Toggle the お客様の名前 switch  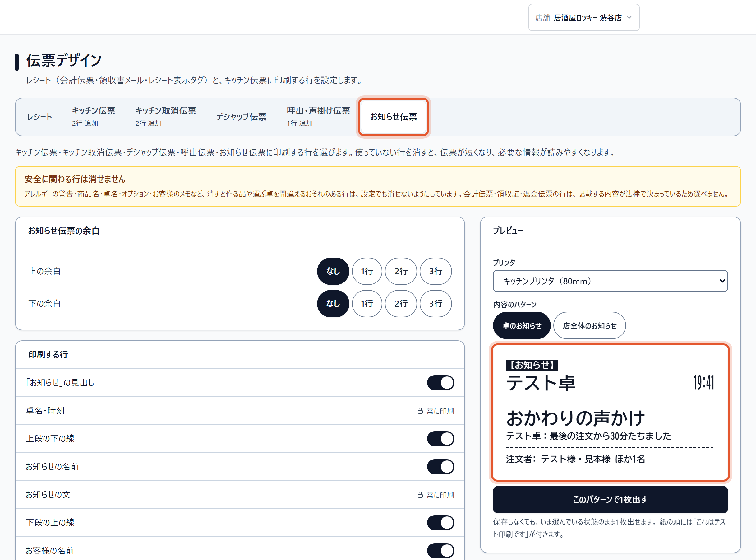click(440, 551)
